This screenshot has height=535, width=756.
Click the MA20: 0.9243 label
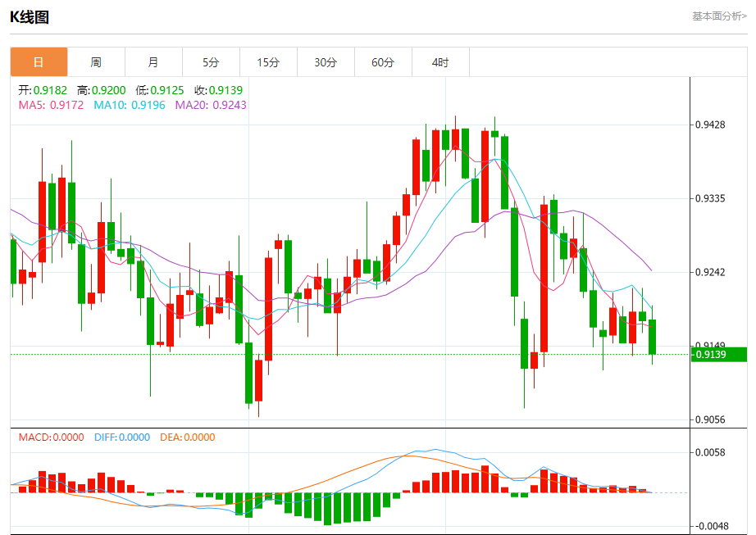point(211,105)
